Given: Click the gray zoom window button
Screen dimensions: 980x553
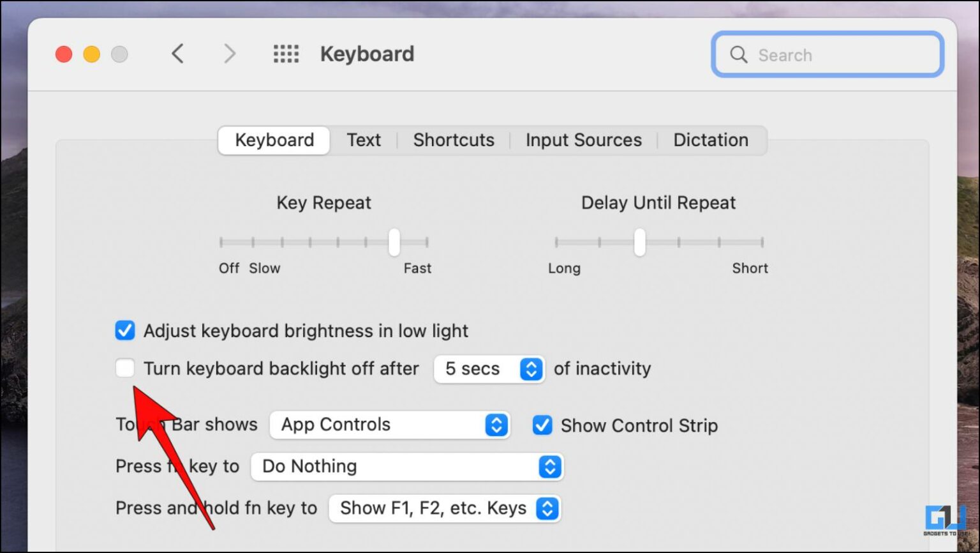Looking at the screenshot, I should pyautogui.click(x=119, y=54).
